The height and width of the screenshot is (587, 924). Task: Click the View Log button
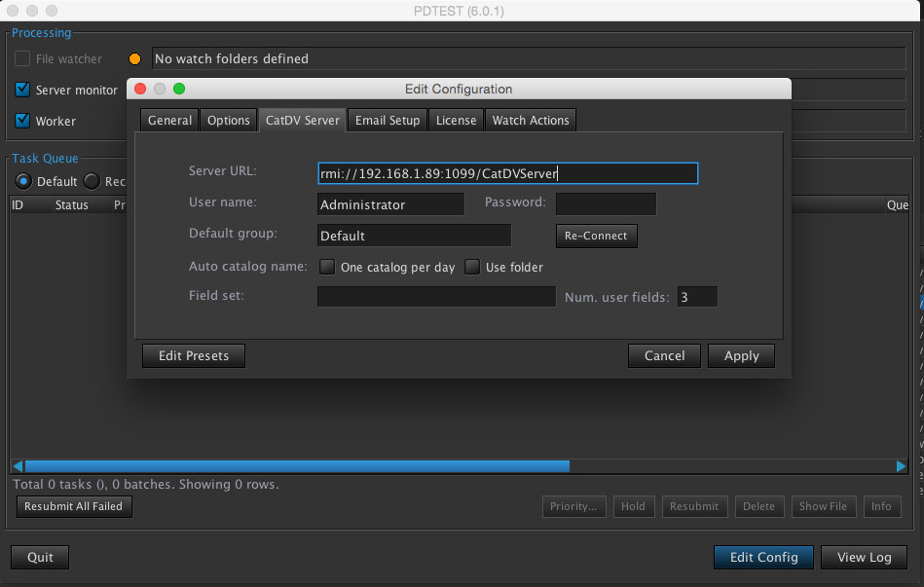(864, 557)
